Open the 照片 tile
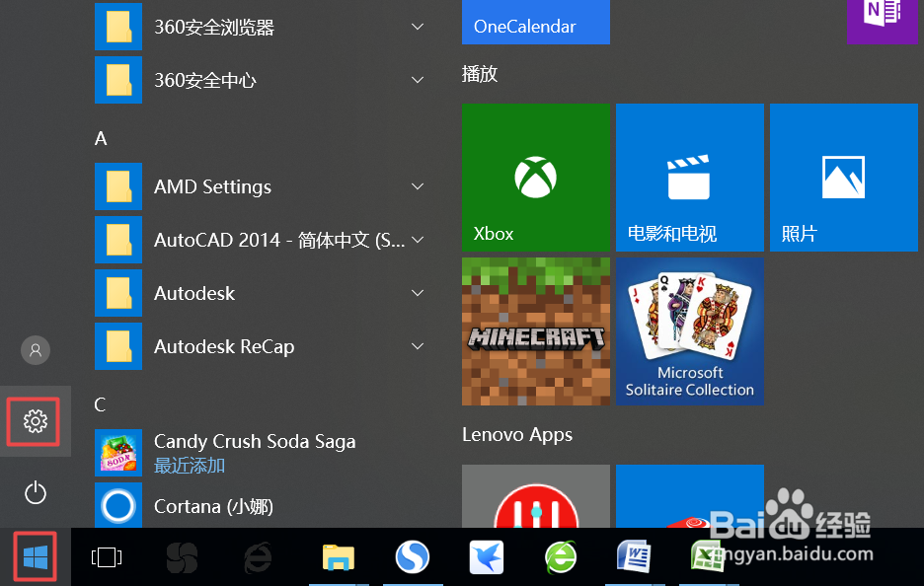 pos(844,178)
